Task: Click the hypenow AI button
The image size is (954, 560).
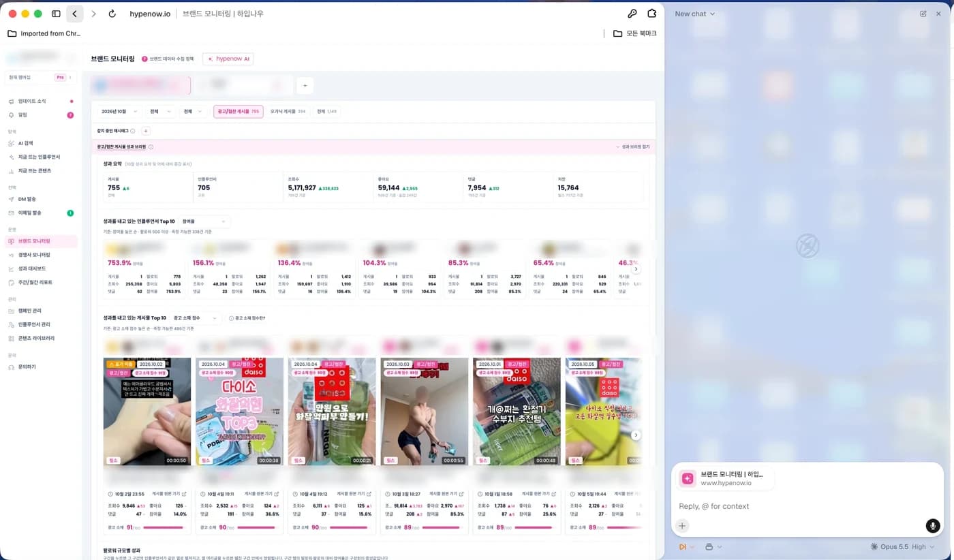Action: [x=228, y=59]
